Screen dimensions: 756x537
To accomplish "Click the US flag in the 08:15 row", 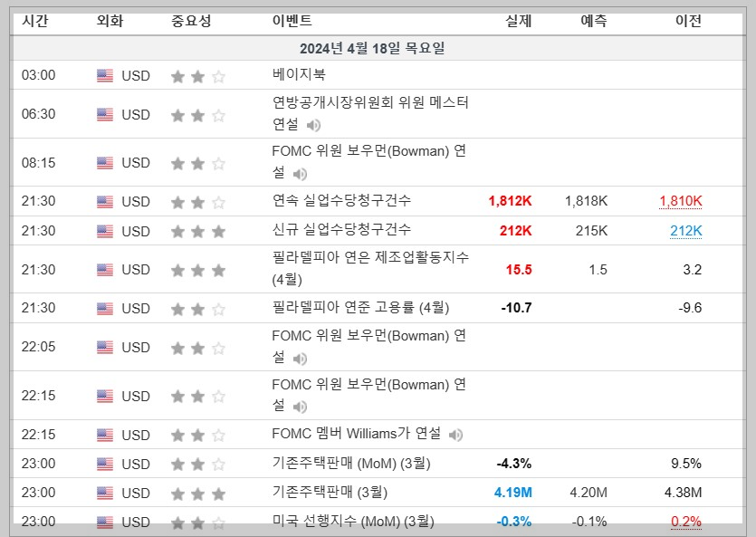I will coord(105,163).
